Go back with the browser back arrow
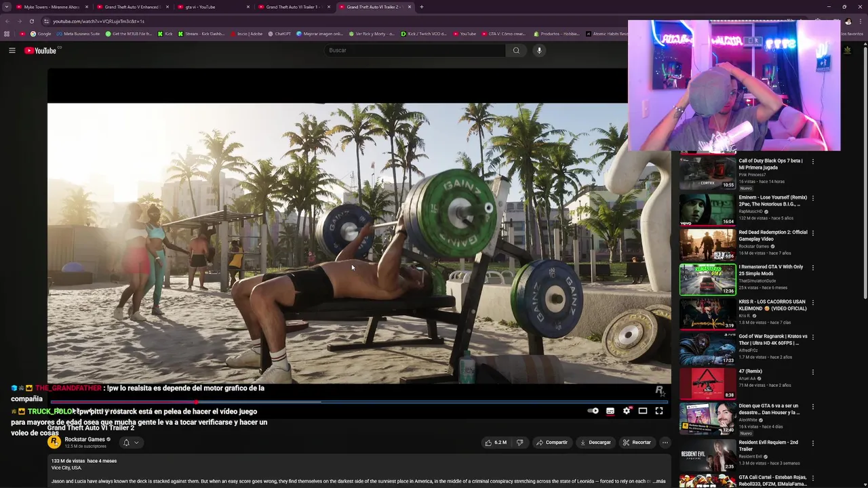 click(x=7, y=21)
